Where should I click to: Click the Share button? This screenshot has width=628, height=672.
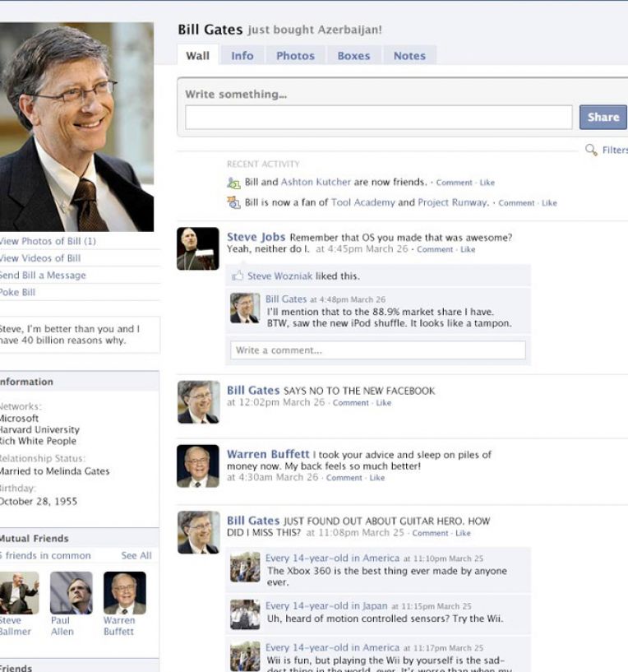pos(603,117)
